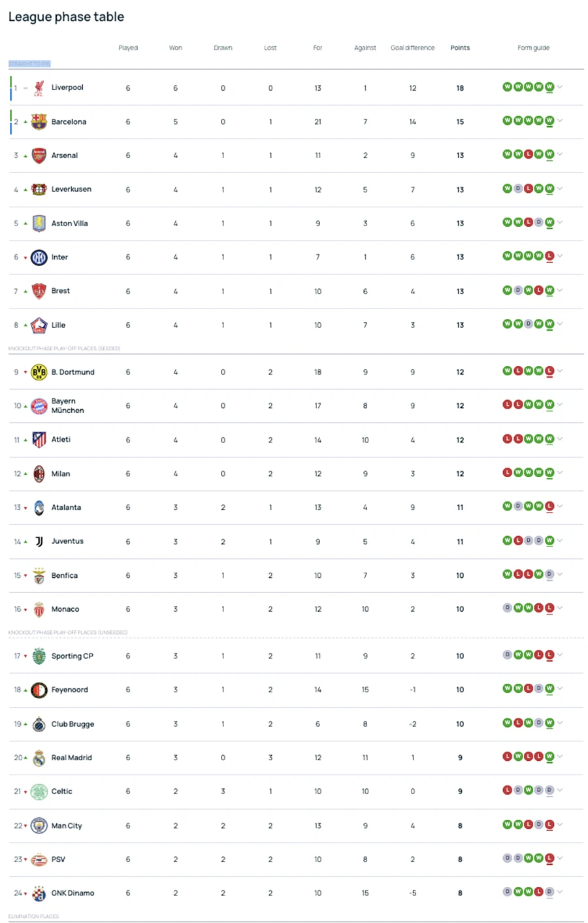
Task: Click the Real Madrid club crest
Action: click(39, 758)
